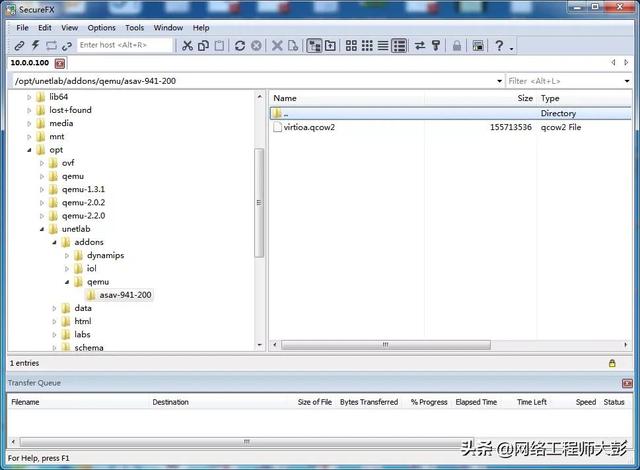Select the iol folder in tree

click(91, 268)
